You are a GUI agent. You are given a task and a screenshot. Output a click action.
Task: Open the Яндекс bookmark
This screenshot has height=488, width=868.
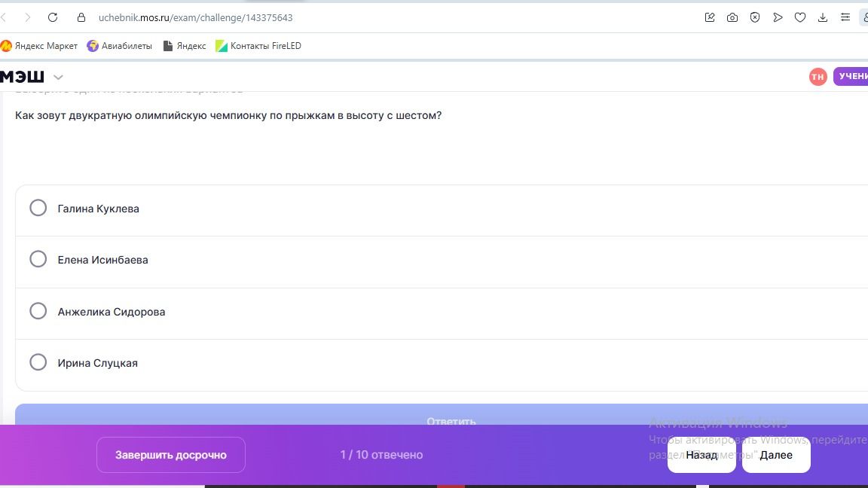[x=185, y=46]
